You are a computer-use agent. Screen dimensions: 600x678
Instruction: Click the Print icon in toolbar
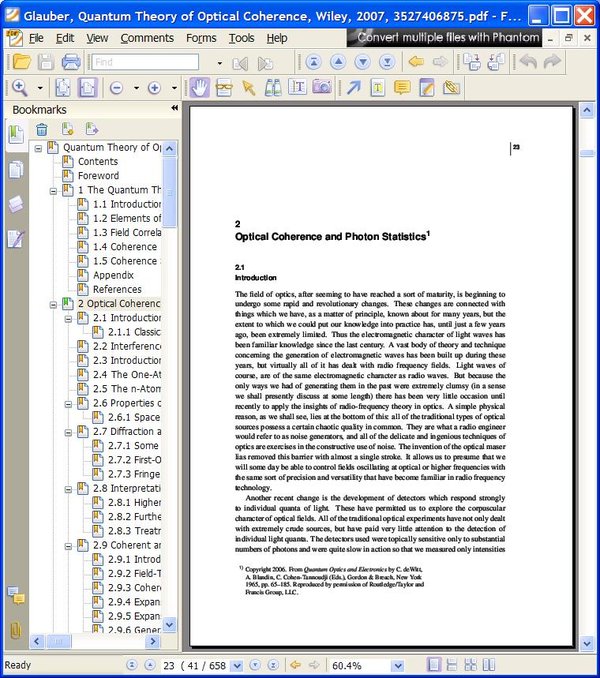point(71,62)
